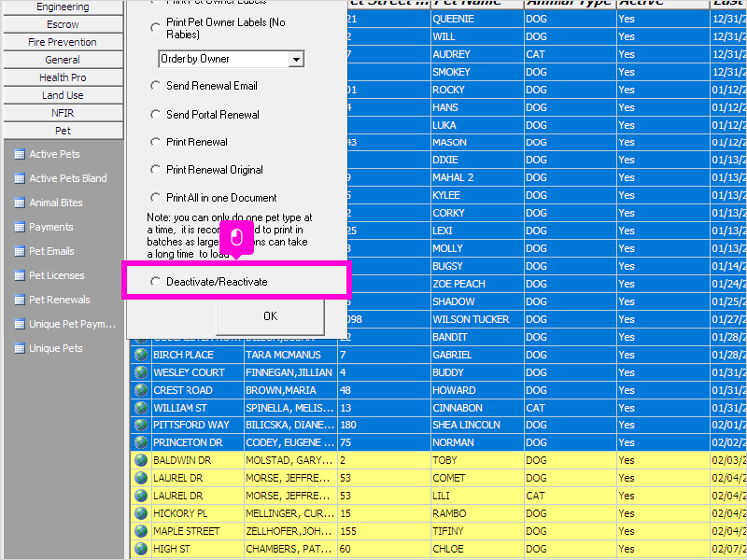Select the WILSON TUCKER pet name cell
747x560 pixels.
(477, 319)
